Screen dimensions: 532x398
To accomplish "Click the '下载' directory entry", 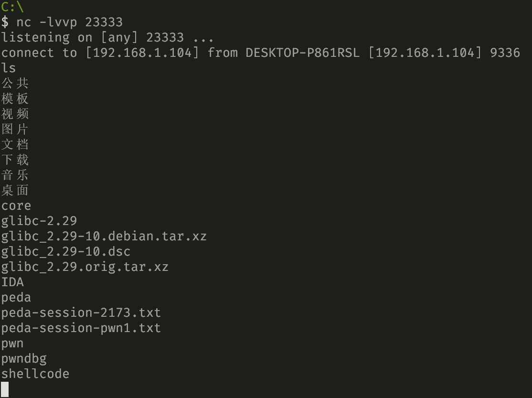I will [15, 160].
